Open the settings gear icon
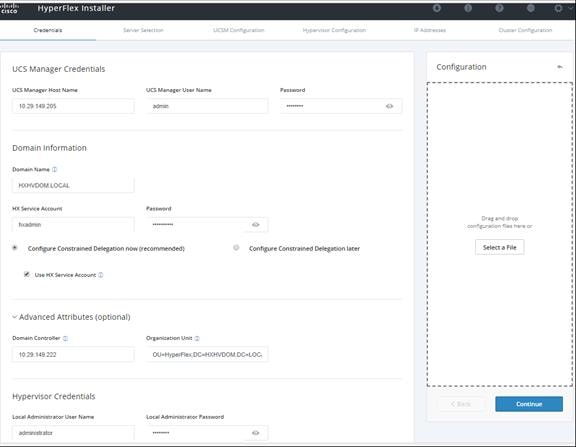576x447 pixels. [558, 8]
